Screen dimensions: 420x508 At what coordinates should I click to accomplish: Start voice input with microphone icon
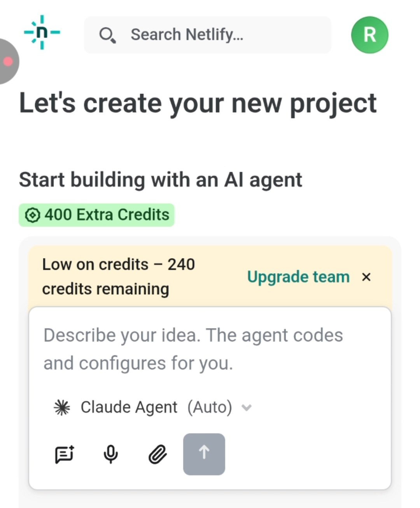point(111,454)
